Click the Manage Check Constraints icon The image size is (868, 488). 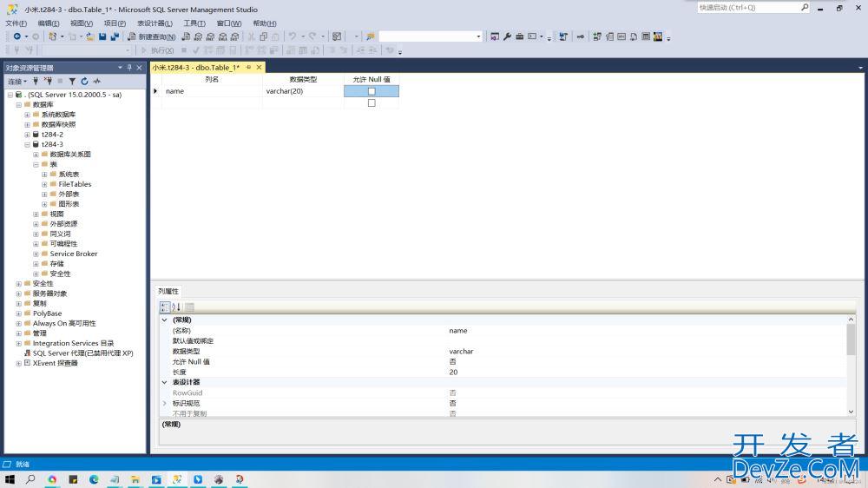(646, 36)
